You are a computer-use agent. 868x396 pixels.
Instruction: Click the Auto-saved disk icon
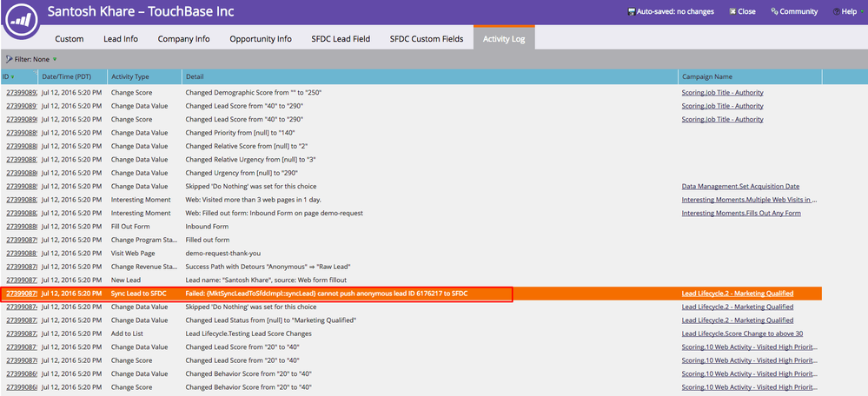631,12
